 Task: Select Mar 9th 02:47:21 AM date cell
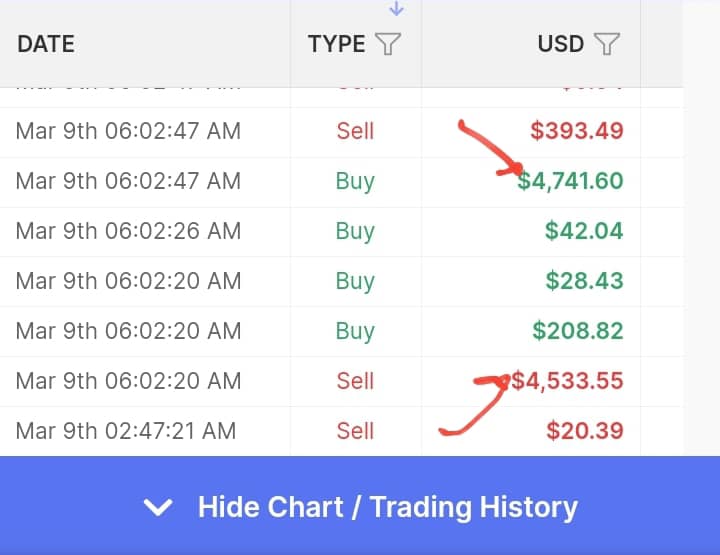(126, 431)
